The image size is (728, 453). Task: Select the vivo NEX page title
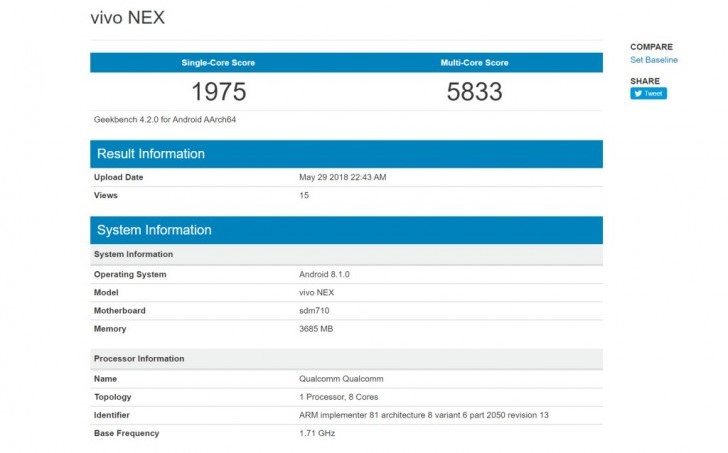(128, 18)
